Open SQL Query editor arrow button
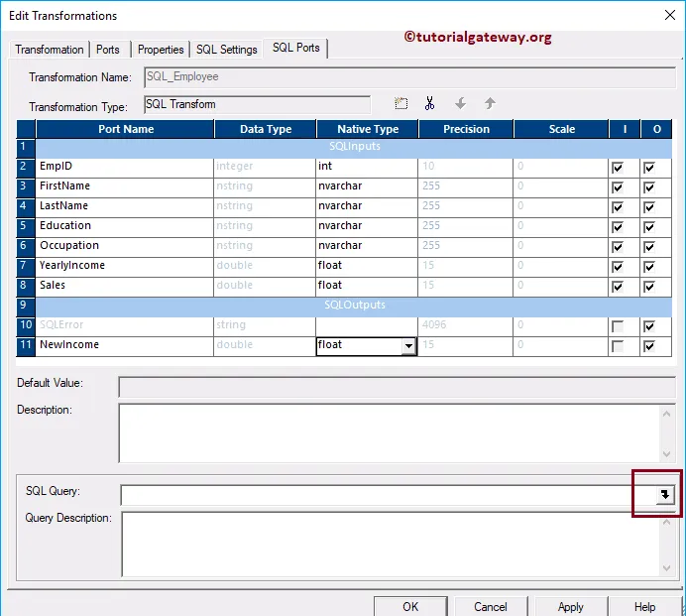The image size is (686, 616). (665, 495)
